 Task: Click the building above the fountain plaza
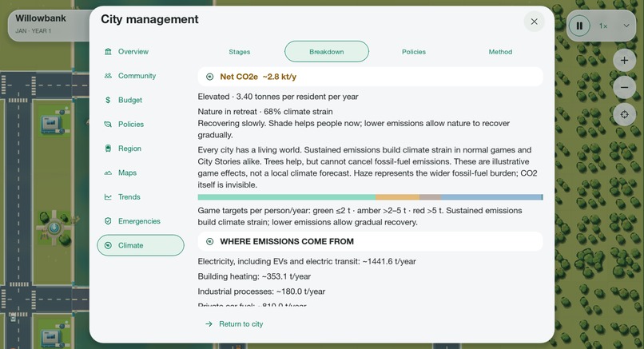[52, 124]
